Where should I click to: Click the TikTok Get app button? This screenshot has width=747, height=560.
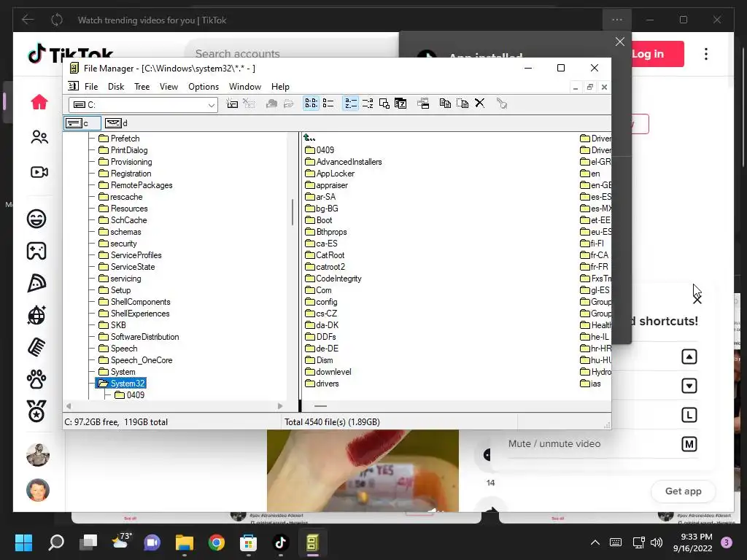[683, 491]
